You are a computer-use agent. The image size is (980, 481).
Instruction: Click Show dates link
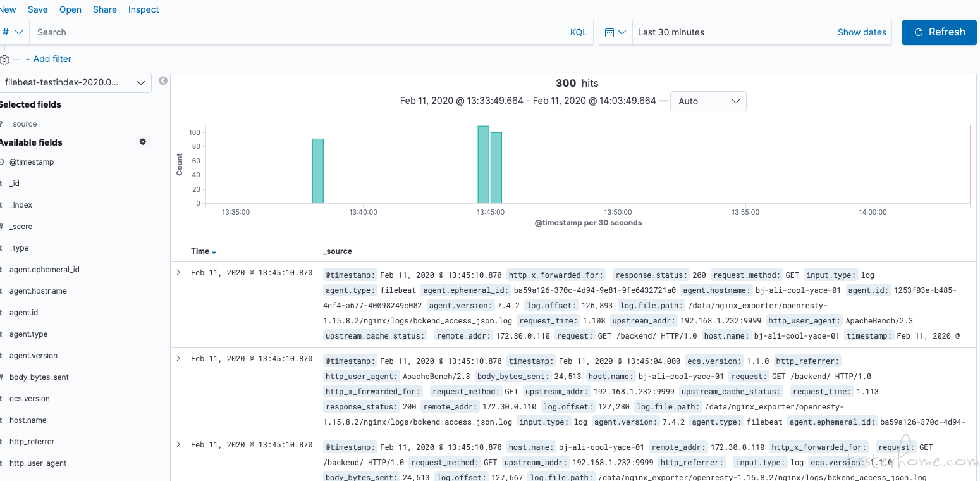862,32
